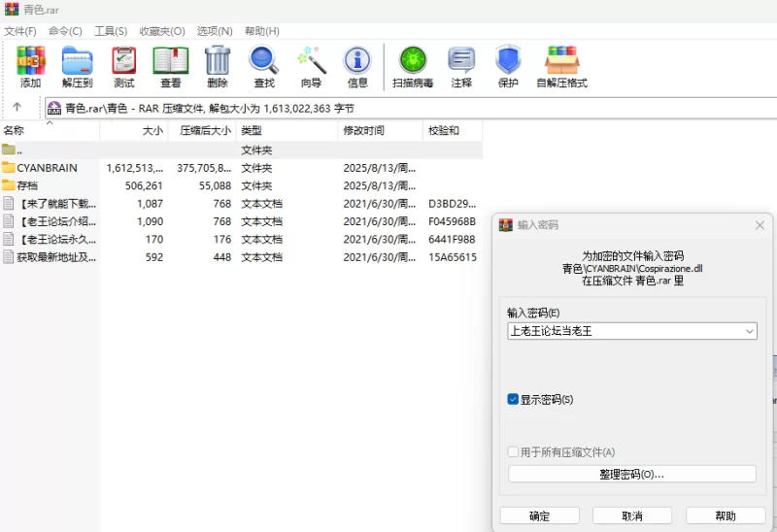Sort by 名称 column header

click(50, 130)
